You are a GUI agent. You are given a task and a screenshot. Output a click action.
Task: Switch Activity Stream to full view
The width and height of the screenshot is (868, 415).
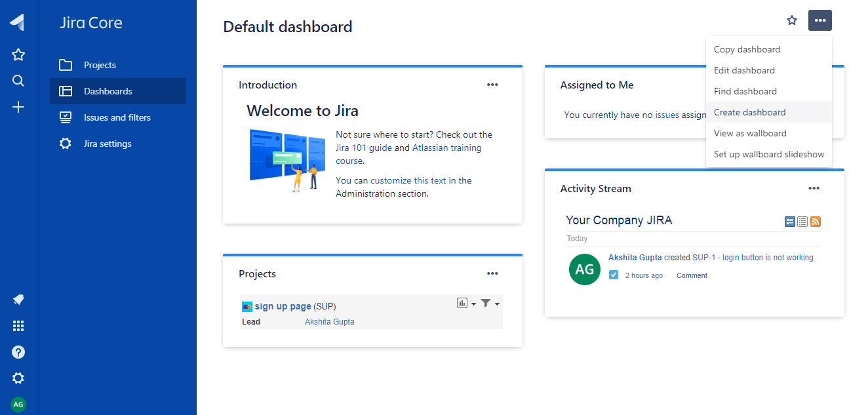[790, 222]
